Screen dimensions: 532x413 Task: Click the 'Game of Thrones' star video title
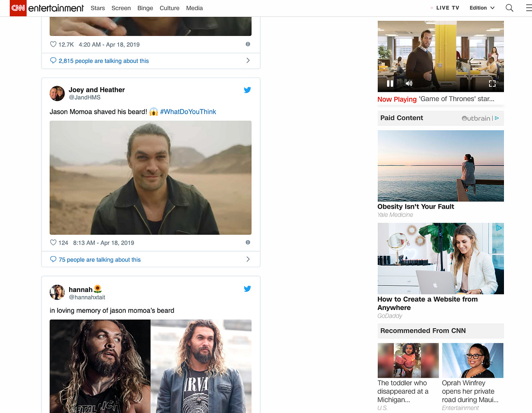coord(457,99)
